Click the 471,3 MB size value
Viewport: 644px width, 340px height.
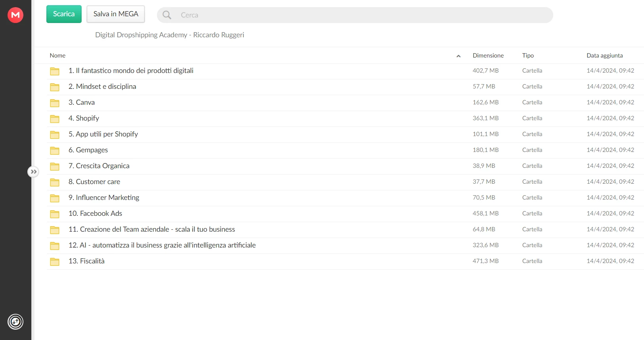pyautogui.click(x=485, y=261)
